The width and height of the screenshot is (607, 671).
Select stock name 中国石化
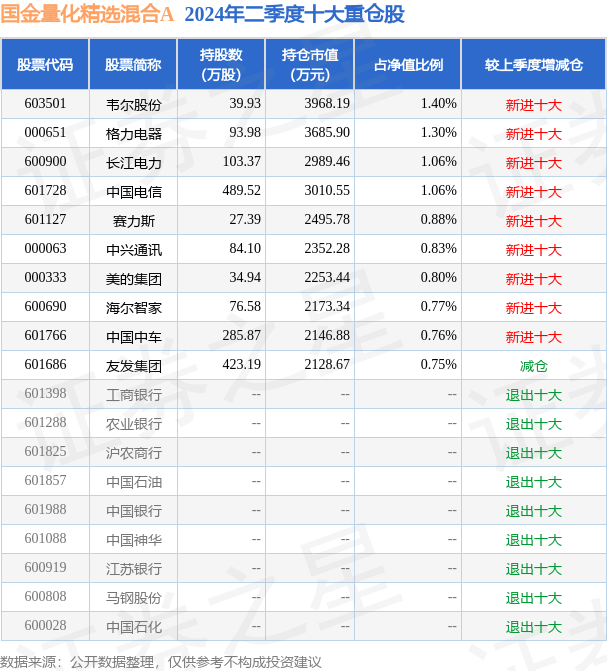134,627
